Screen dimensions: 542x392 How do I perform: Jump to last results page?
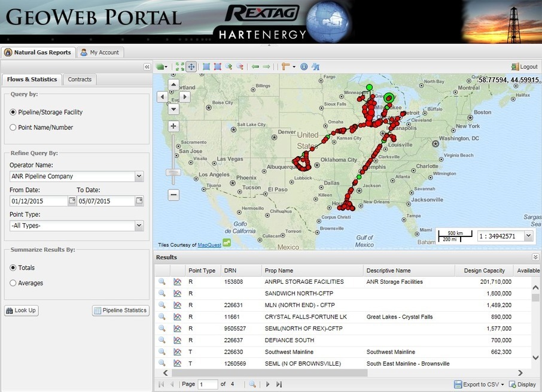(279, 384)
